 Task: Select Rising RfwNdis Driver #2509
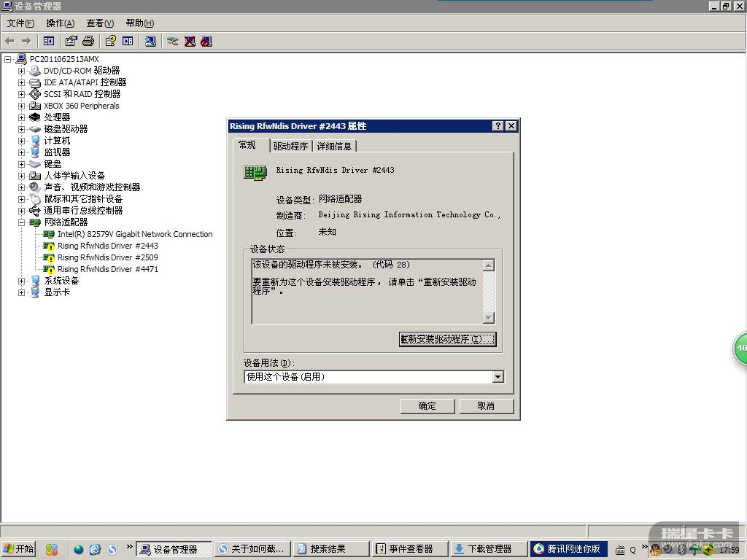coord(108,257)
